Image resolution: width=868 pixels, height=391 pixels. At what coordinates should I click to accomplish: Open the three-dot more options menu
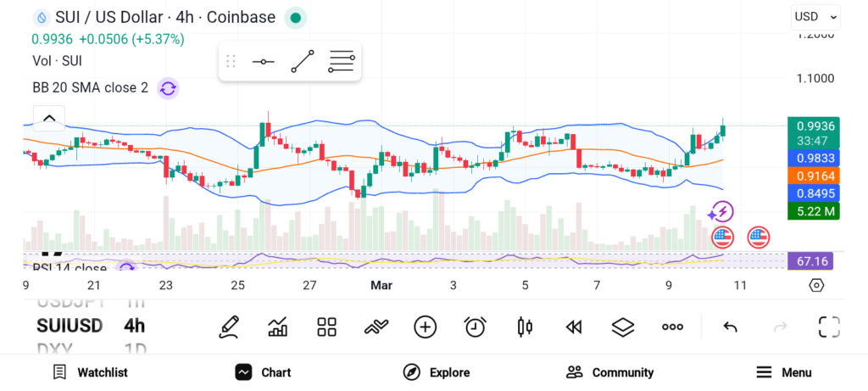673,327
